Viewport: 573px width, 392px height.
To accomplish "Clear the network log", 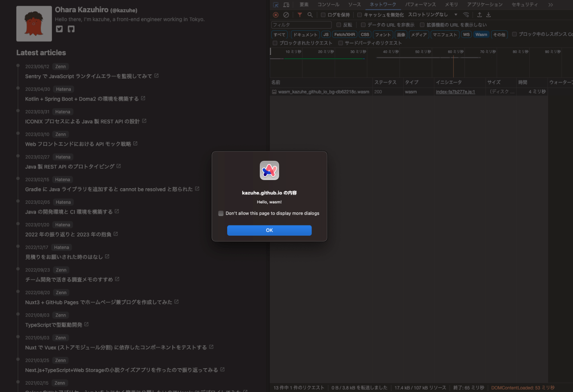I will (286, 15).
